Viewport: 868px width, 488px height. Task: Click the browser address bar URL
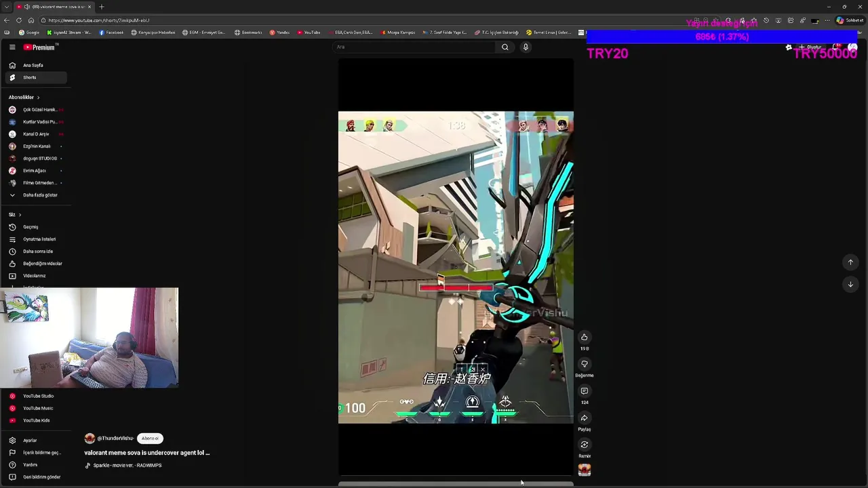(x=99, y=20)
